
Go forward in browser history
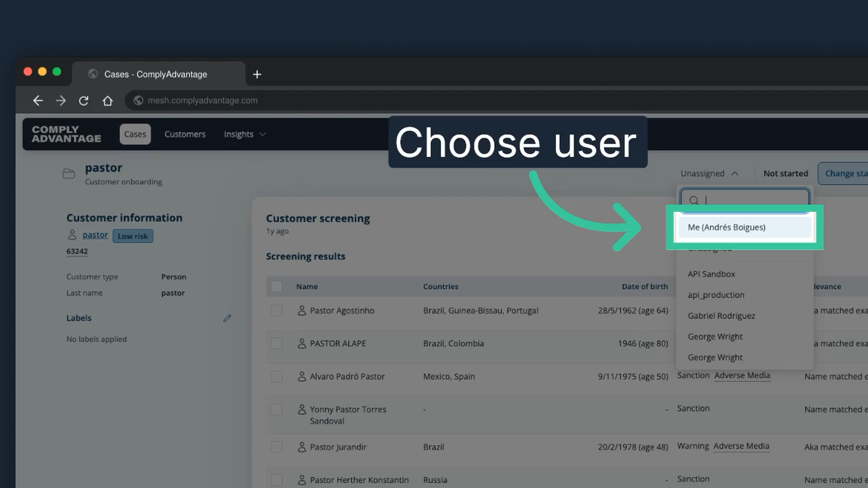(x=61, y=101)
